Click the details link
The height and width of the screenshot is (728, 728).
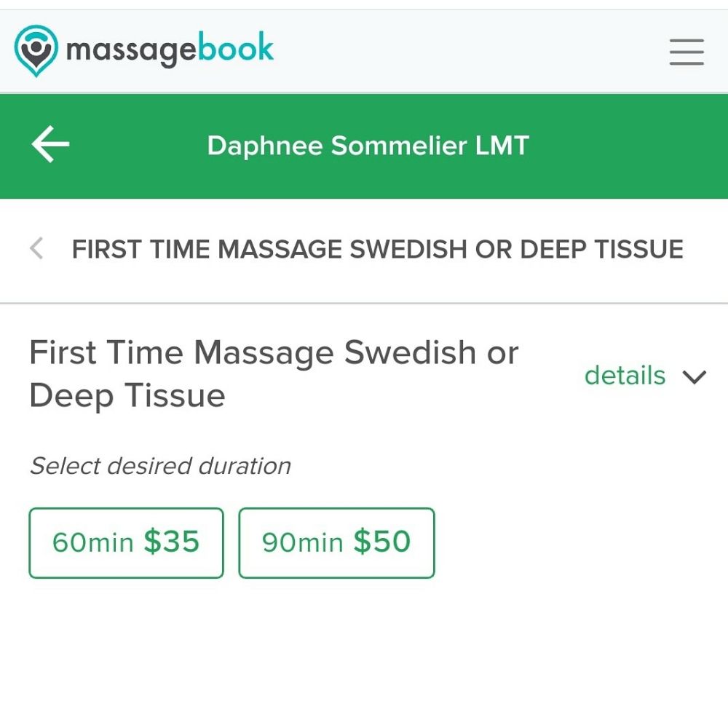click(x=625, y=376)
